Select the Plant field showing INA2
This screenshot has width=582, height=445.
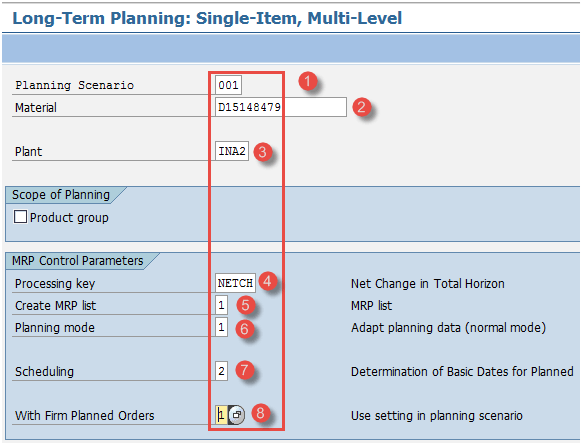click(232, 151)
